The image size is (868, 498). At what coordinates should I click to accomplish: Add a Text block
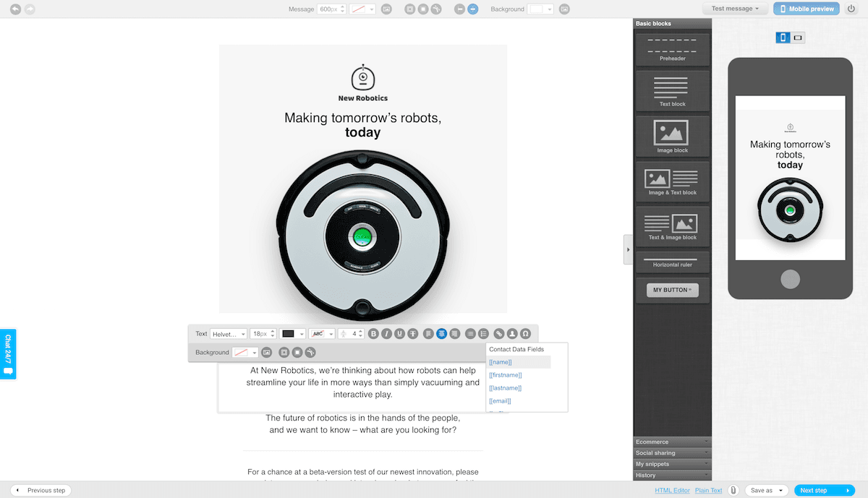coord(673,90)
